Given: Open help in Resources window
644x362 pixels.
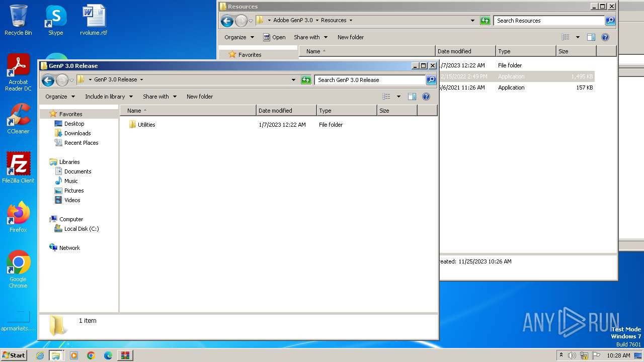Looking at the screenshot, I should point(605,37).
